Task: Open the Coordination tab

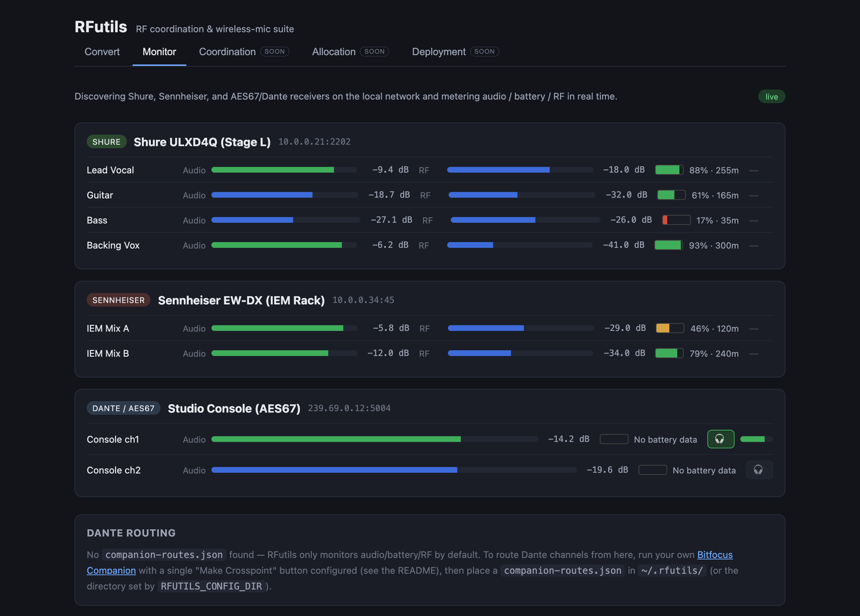Action: click(244, 52)
